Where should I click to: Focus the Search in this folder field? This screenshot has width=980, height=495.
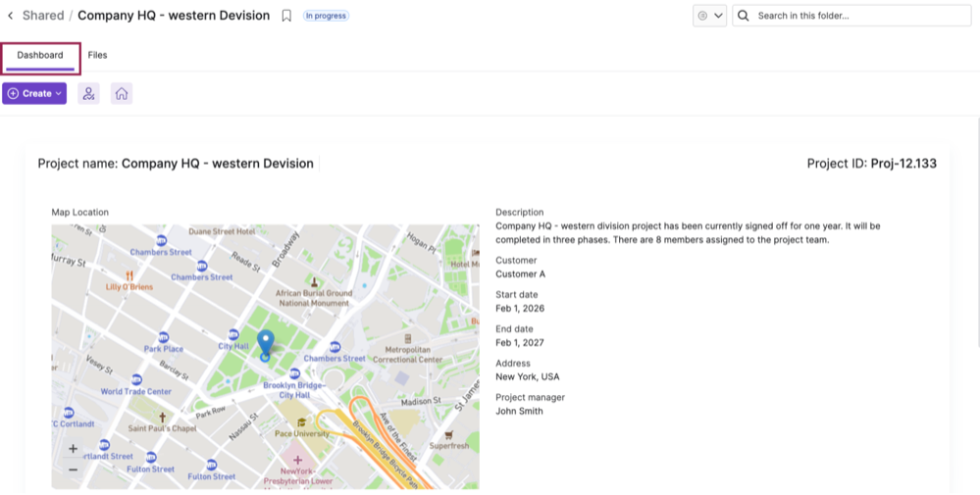click(x=851, y=16)
